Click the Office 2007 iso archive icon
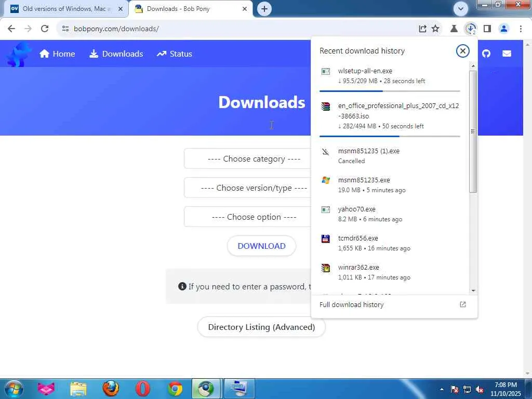This screenshot has height=399, width=532. (326, 107)
